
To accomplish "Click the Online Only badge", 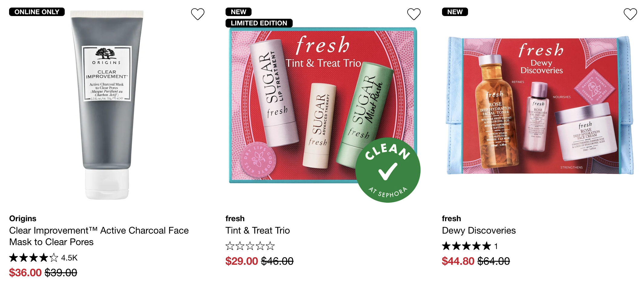I will click(x=37, y=12).
